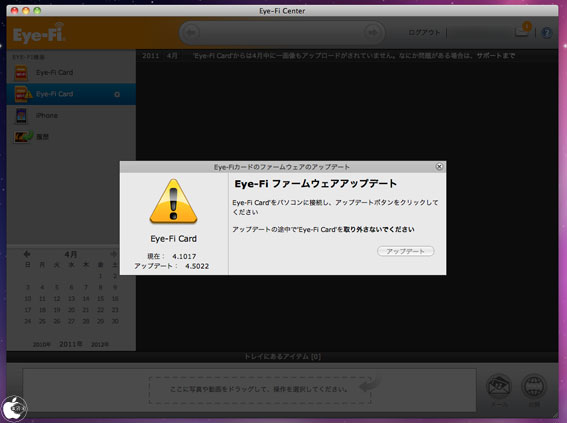Select 2011年 in year selector
The width and height of the screenshot is (567, 423).
(71, 344)
